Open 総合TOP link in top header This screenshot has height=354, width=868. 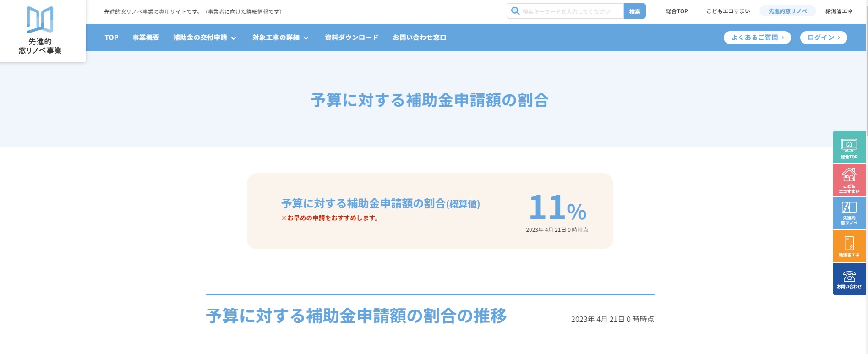[x=677, y=11]
